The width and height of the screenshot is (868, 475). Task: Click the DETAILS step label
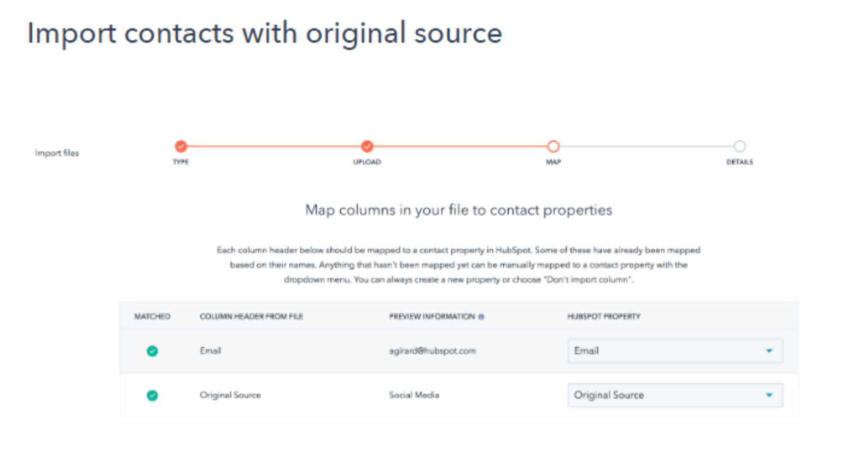(x=740, y=162)
